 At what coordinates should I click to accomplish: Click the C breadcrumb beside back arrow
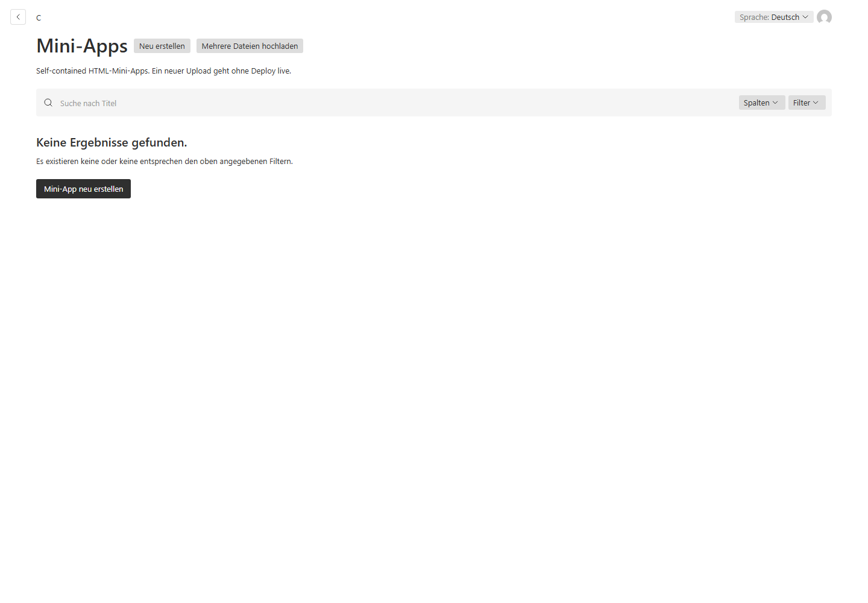[x=39, y=17]
